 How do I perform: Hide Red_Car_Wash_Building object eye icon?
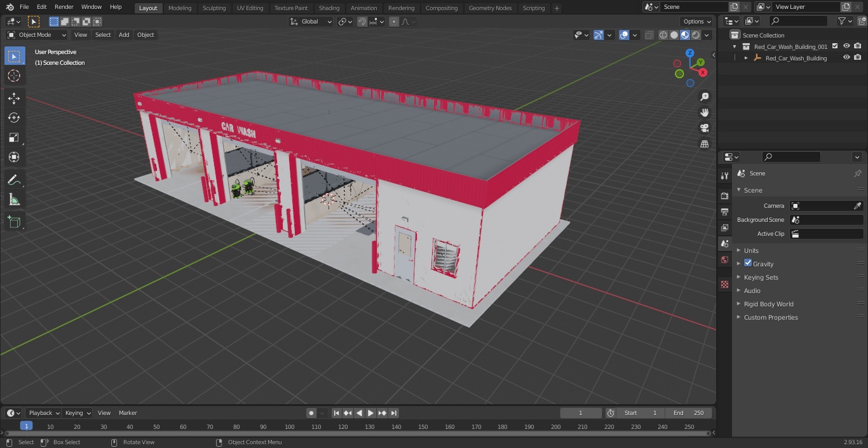pos(846,58)
